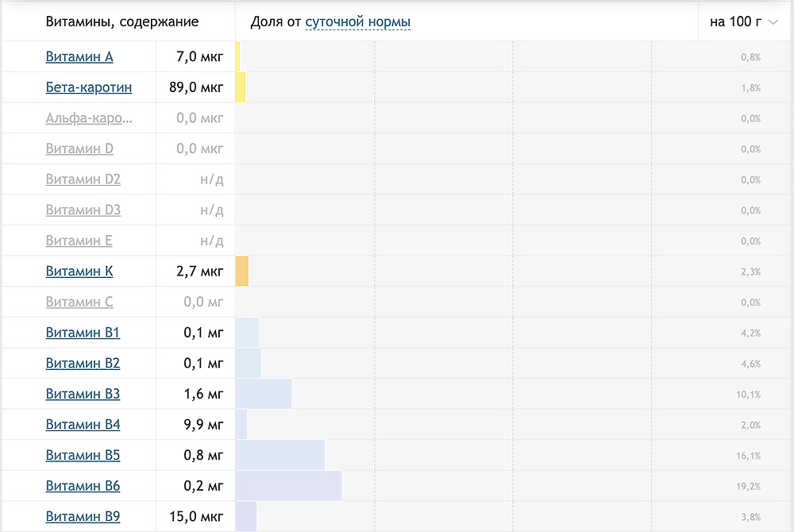Screen dimensions: 794x532
Task: Click the Витамин C link
Action: pos(79,303)
